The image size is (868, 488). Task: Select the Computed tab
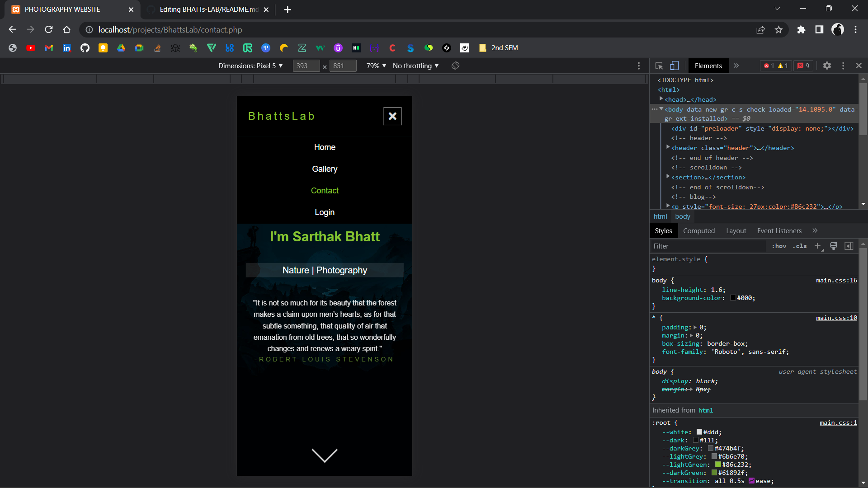(699, 231)
